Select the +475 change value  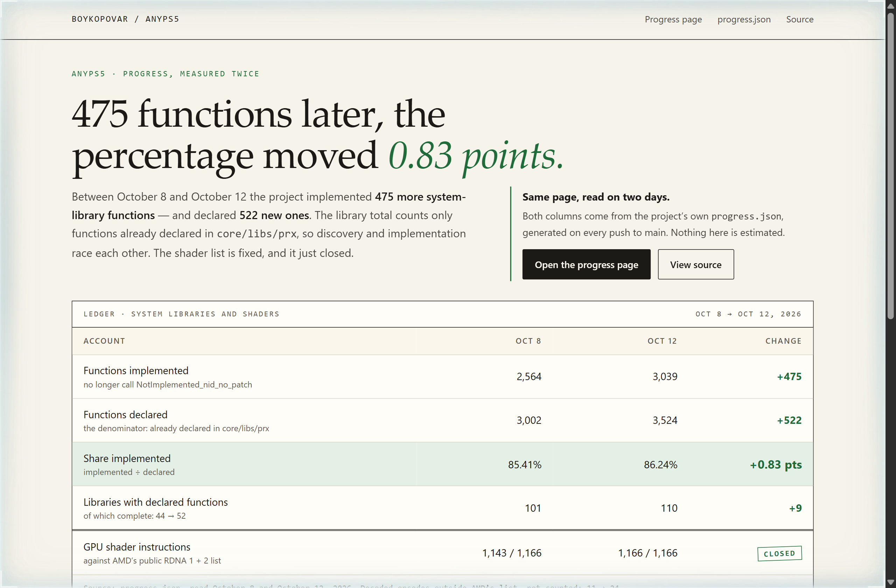(789, 377)
